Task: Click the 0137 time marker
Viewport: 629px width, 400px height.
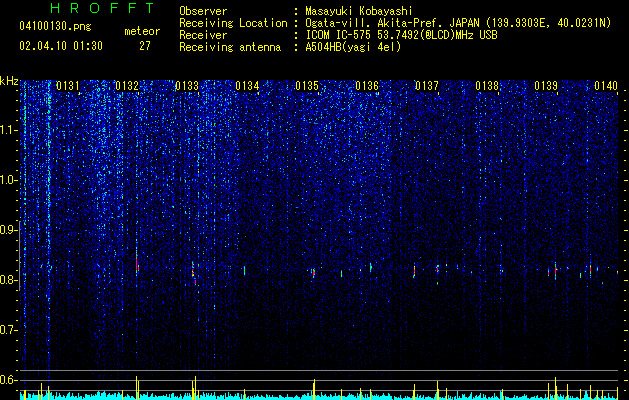Action: [427, 85]
